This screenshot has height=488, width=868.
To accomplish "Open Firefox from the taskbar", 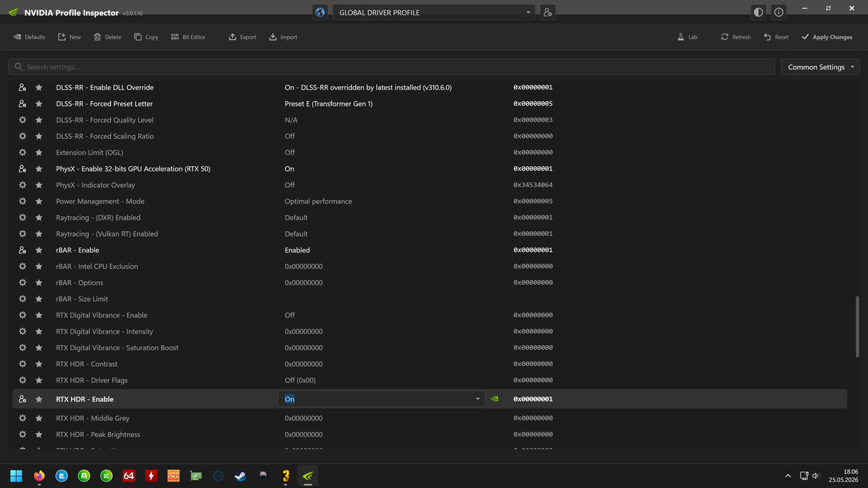I will click(39, 476).
